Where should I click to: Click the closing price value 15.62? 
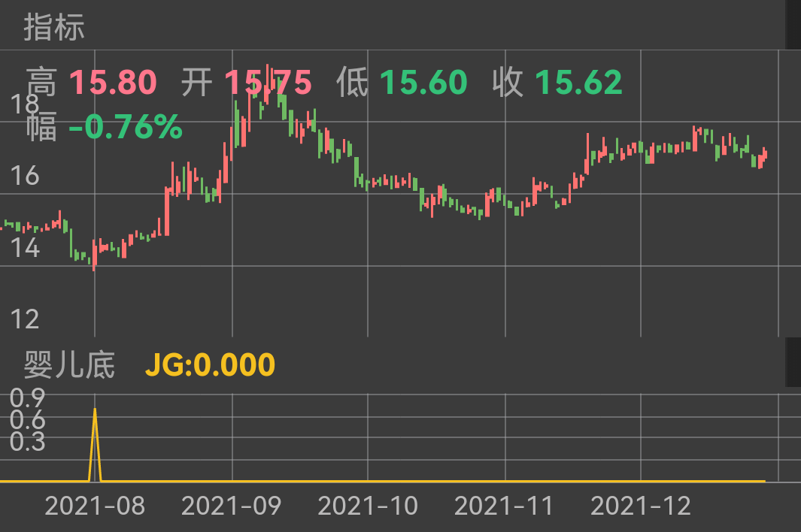(578, 83)
